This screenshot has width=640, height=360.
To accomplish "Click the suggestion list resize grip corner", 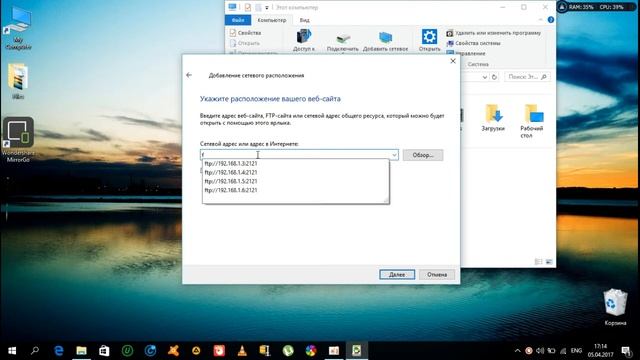I will coord(386,200).
